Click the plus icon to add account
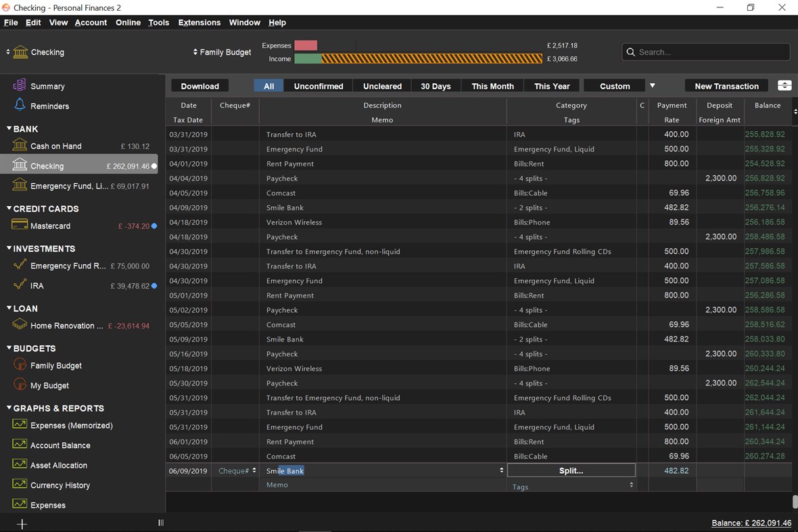 22,523
